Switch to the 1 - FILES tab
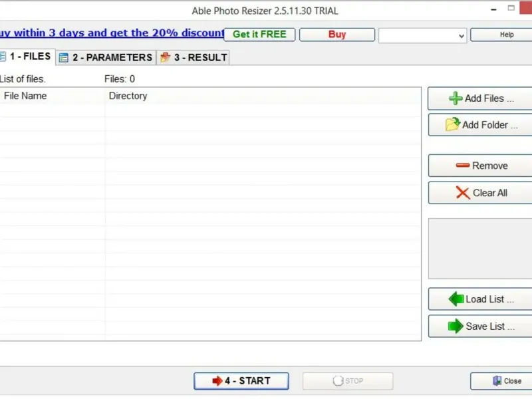The image size is (532, 399). point(27,57)
